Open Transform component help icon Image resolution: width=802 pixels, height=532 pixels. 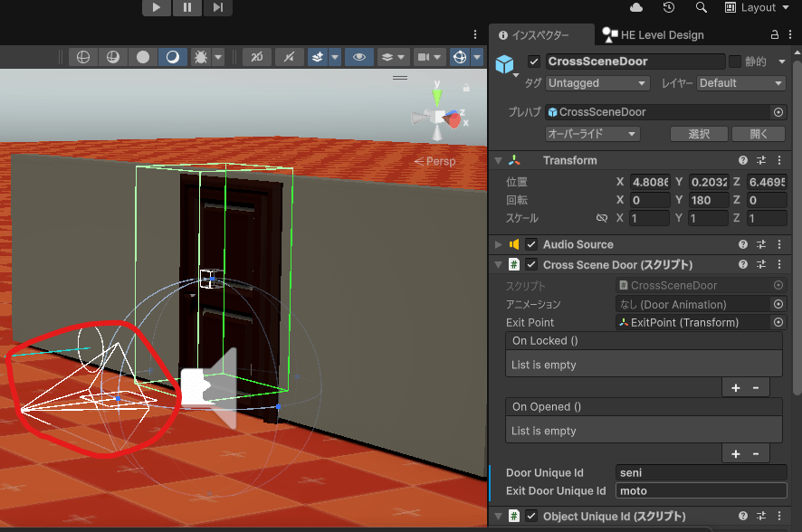(742, 160)
